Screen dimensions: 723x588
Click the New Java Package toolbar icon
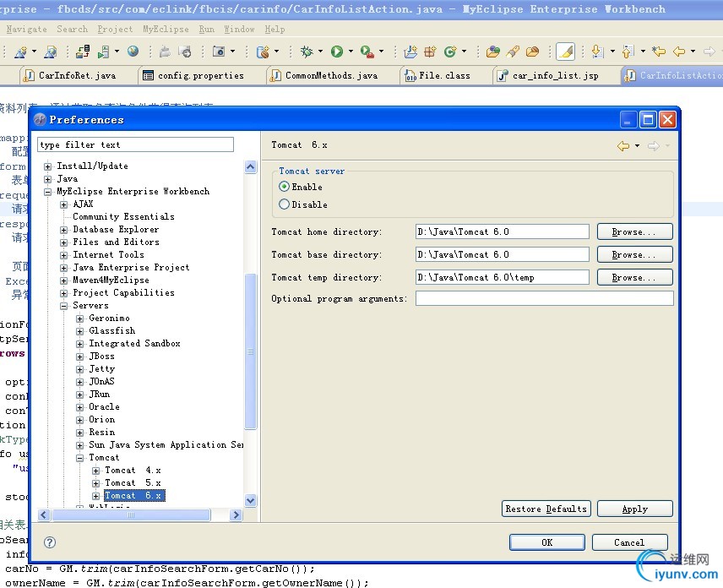(430, 52)
